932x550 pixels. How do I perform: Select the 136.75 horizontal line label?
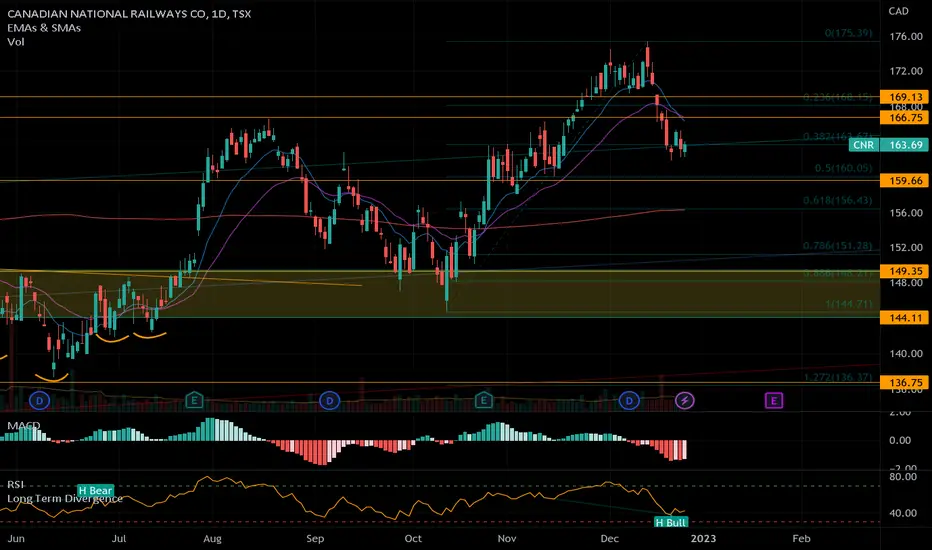(903, 383)
